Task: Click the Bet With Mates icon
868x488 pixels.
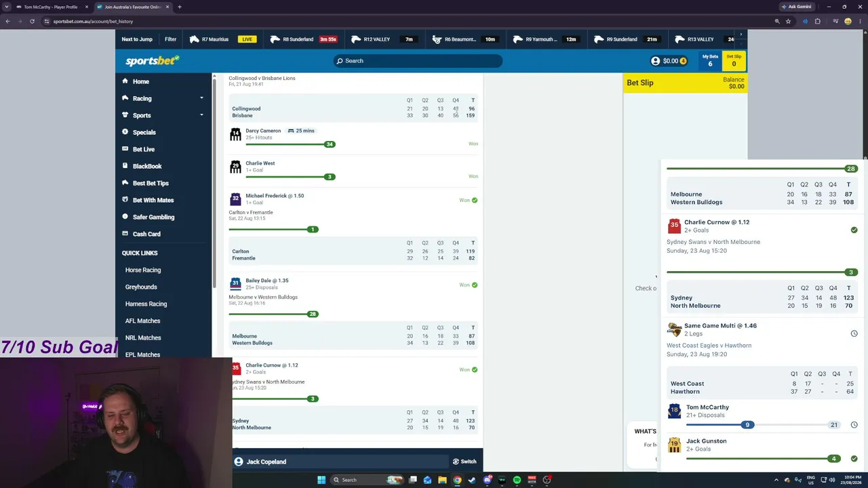Action: pos(125,200)
